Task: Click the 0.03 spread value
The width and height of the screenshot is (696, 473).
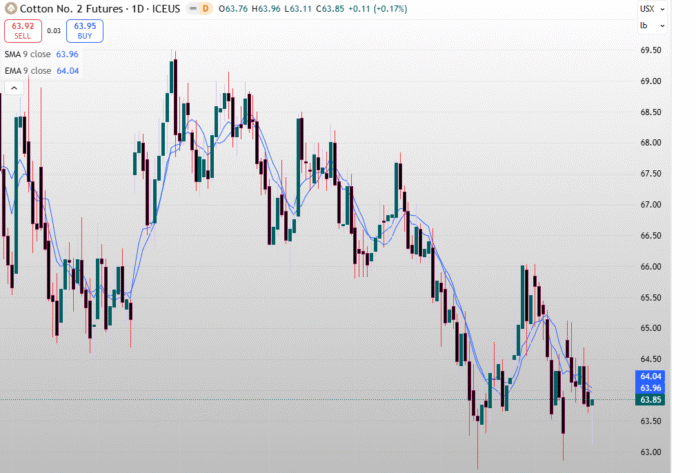Action: tap(54, 31)
